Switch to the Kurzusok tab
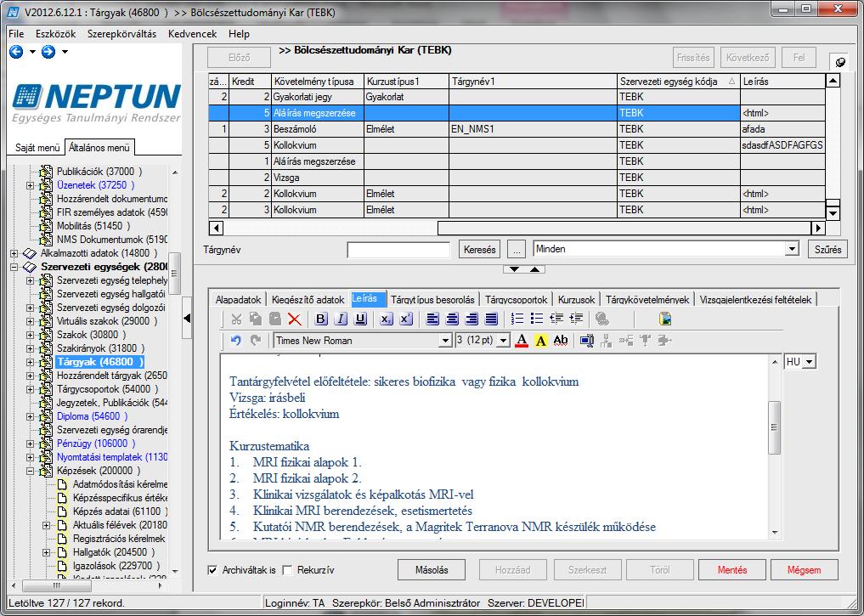This screenshot has width=864, height=616. 576,300
